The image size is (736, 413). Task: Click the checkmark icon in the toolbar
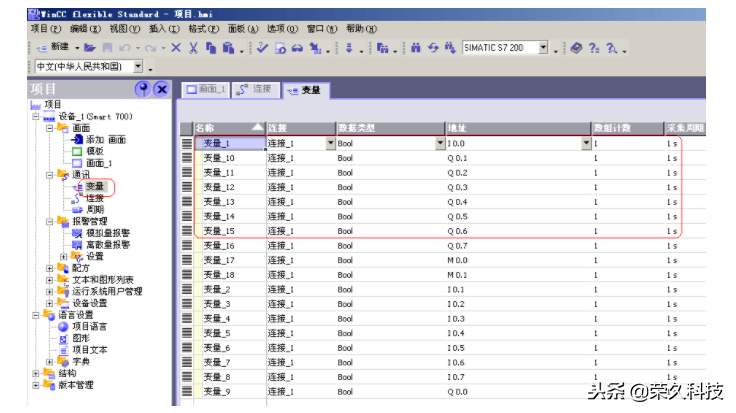(x=261, y=48)
